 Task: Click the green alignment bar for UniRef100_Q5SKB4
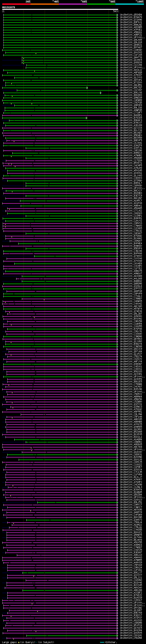60,15
